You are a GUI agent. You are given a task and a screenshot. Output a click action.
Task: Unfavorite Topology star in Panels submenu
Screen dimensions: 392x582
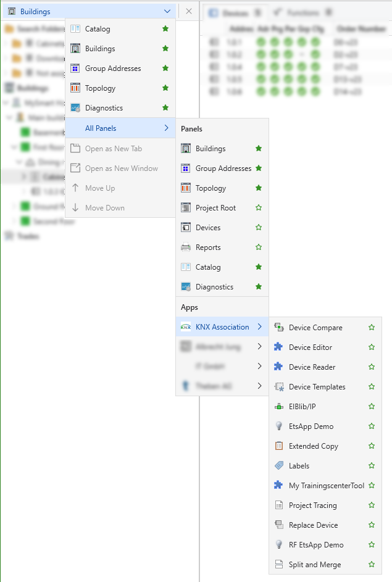tap(259, 188)
